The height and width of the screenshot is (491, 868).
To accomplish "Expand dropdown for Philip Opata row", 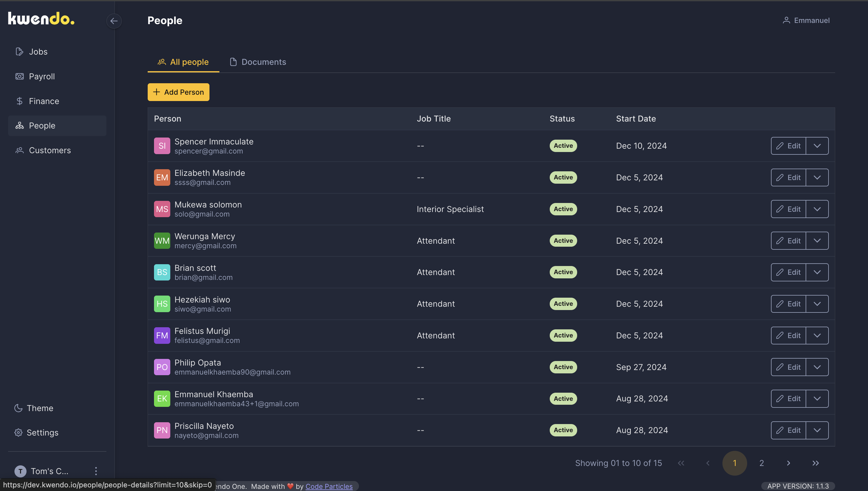I will (817, 367).
